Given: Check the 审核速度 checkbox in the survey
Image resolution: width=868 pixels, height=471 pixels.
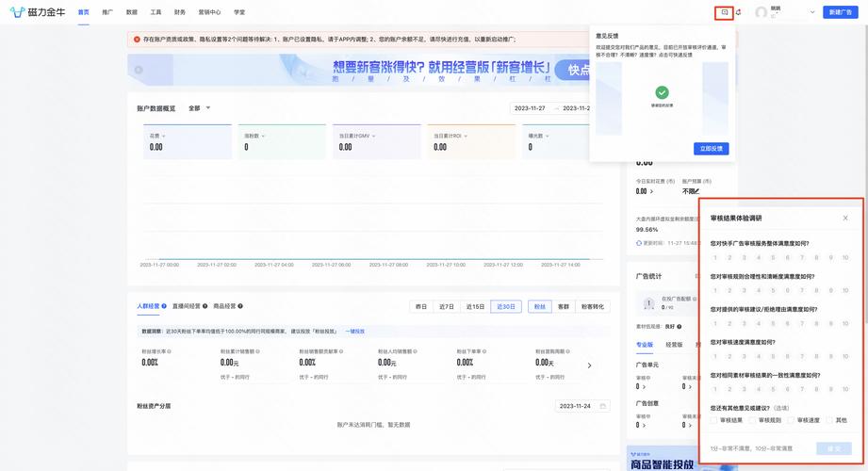Looking at the screenshot, I should [791, 421].
